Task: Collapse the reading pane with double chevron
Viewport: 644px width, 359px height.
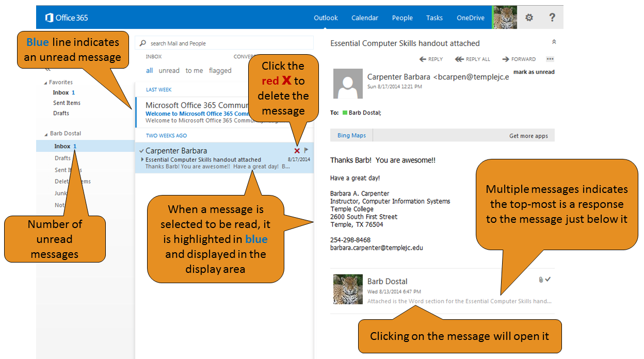Action: pos(554,42)
